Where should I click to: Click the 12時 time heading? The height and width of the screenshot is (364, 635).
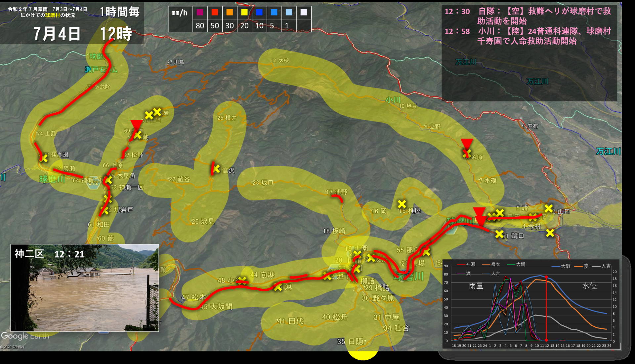coord(116,34)
